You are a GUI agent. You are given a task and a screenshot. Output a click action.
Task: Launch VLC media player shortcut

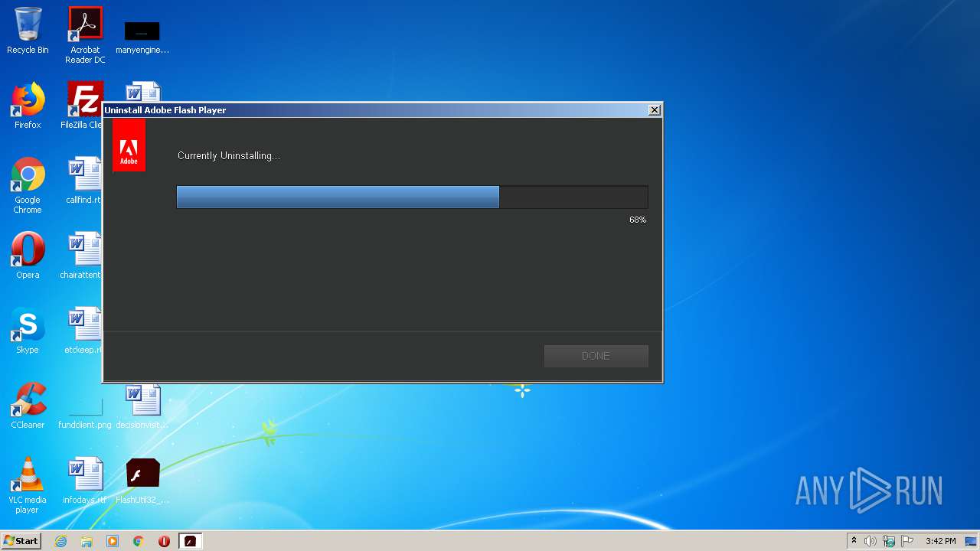[x=28, y=485]
